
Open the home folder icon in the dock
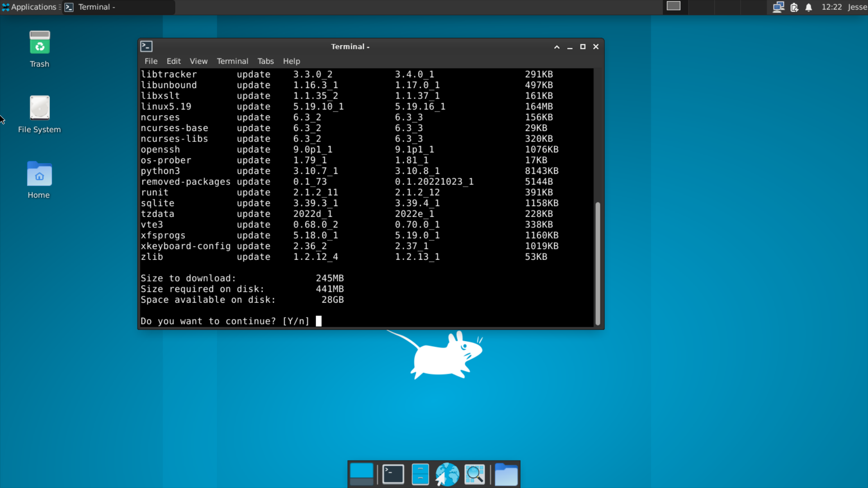coord(506,474)
